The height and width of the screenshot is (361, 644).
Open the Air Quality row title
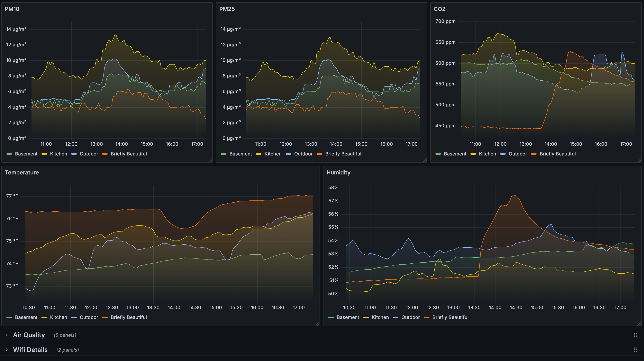click(x=29, y=335)
